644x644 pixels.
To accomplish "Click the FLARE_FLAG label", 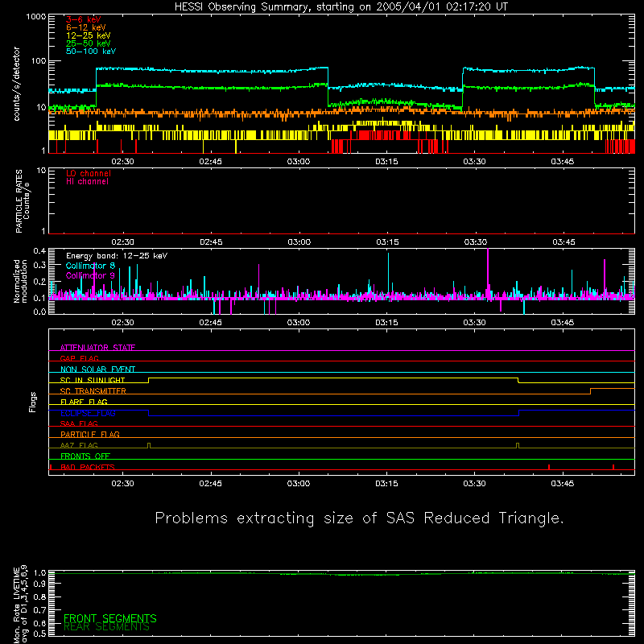I will (x=84, y=402).
